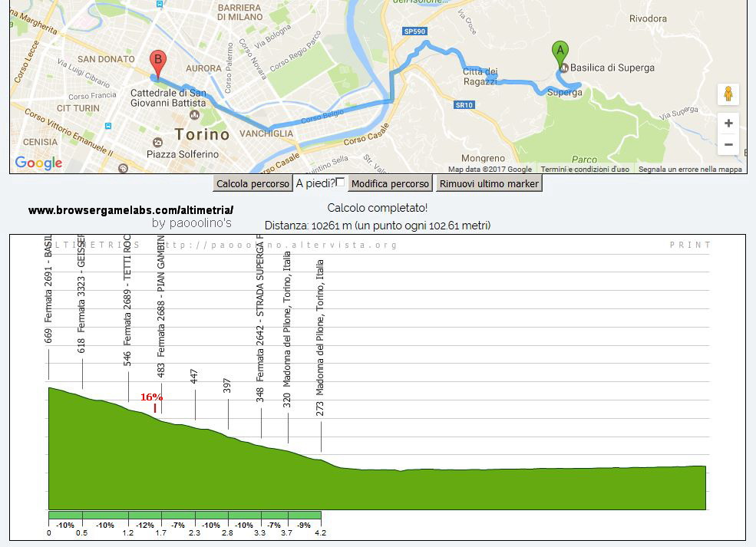Click the -12% gradient segment
Viewport: 756px width, 547px height.
(144, 526)
